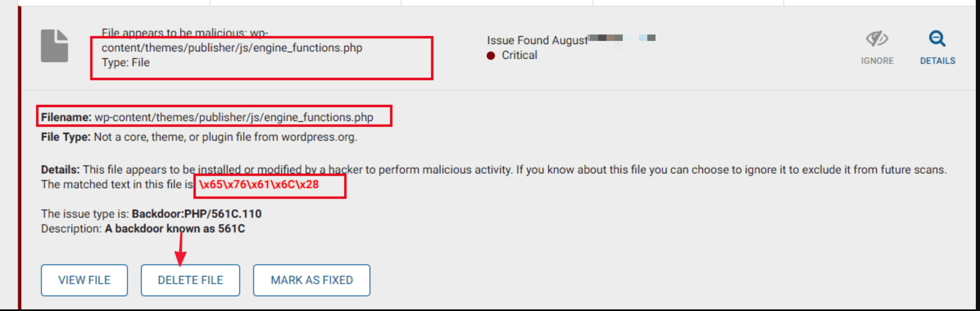
Task: Click the dark red Critical severity dot
Action: [491, 55]
